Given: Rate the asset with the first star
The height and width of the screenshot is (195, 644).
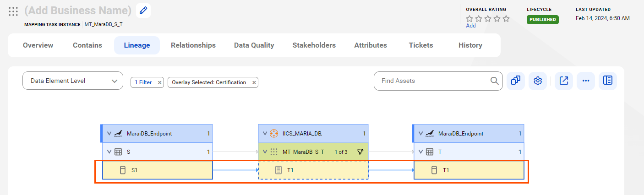Looking at the screenshot, I should click(x=469, y=19).
